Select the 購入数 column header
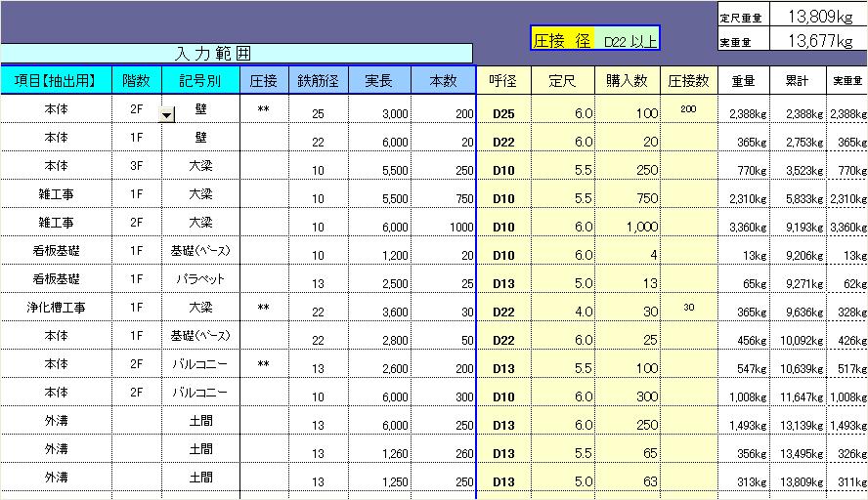The height and width of the screenshot is (500, 868). coord(628,81)
